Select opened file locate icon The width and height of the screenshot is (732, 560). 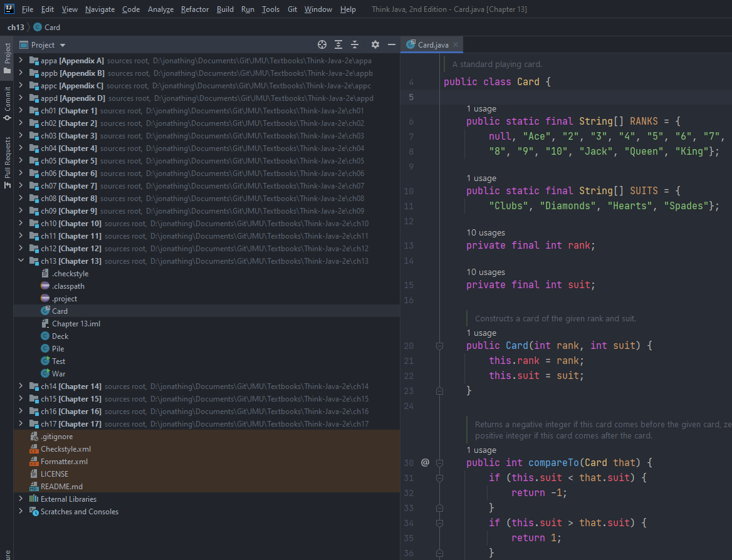coord(322,45)
